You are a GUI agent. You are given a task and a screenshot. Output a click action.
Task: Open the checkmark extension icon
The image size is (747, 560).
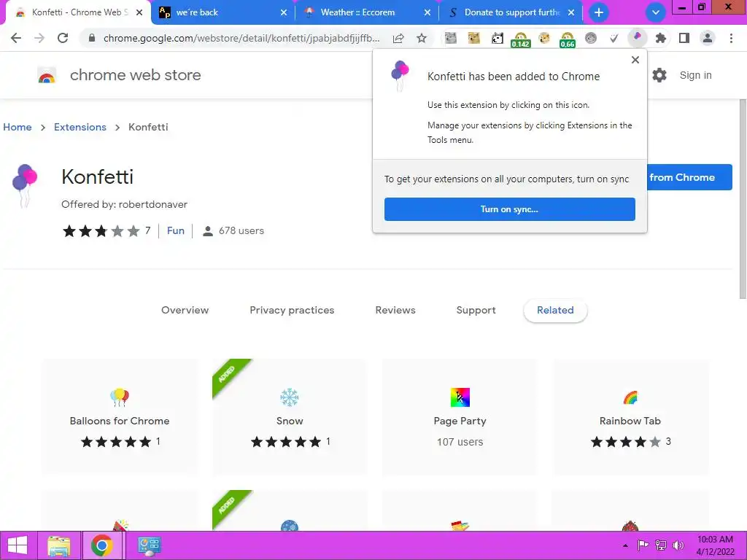pyautogui.click(x=614, y=38)
